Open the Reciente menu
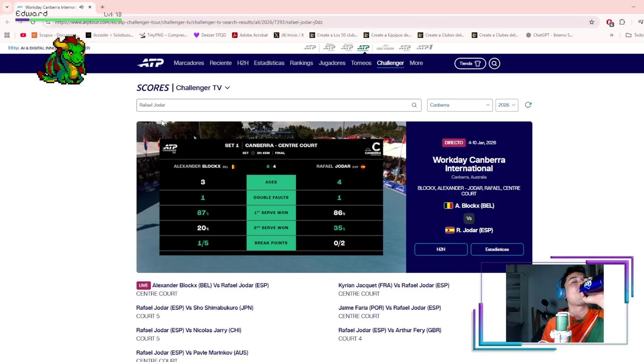The height and width of the screenshot is (362, 644). pyautogui.click(x=220, y=63)
